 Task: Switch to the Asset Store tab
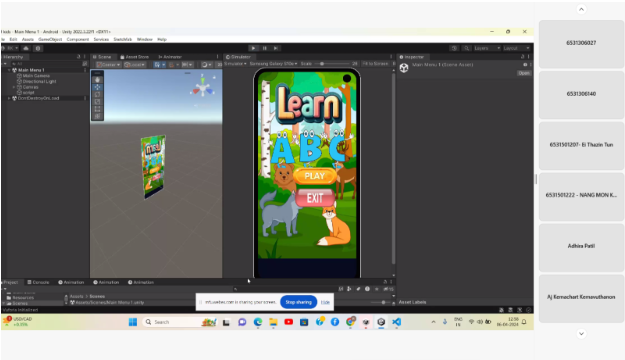[x=134, y=57]
